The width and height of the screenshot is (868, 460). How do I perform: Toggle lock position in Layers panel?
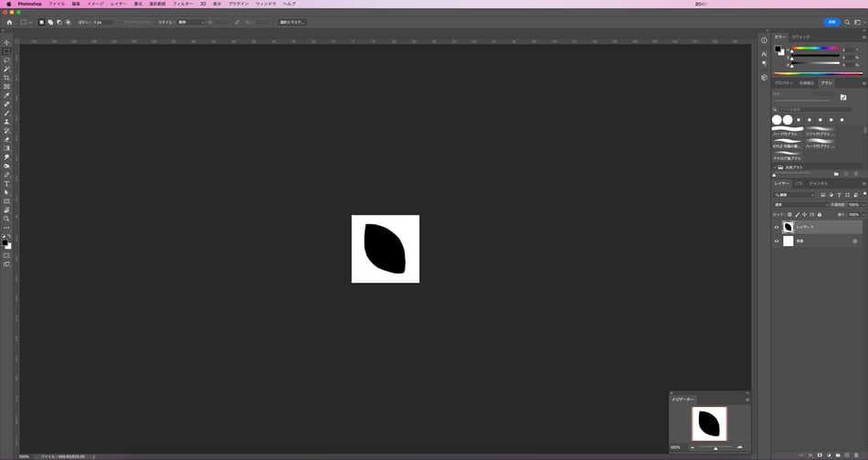pos(804,215)
